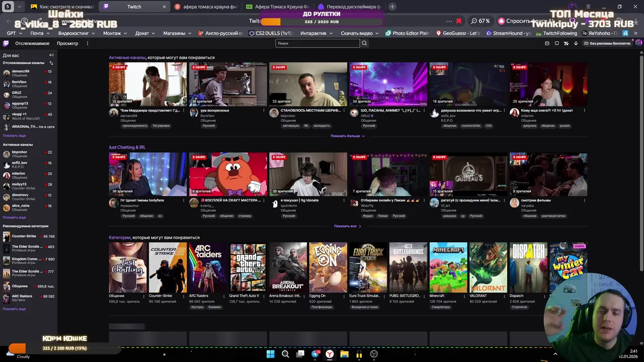Open the browser three-dot page menu
This screenshot has height=362, width=644.
point(449,21)
